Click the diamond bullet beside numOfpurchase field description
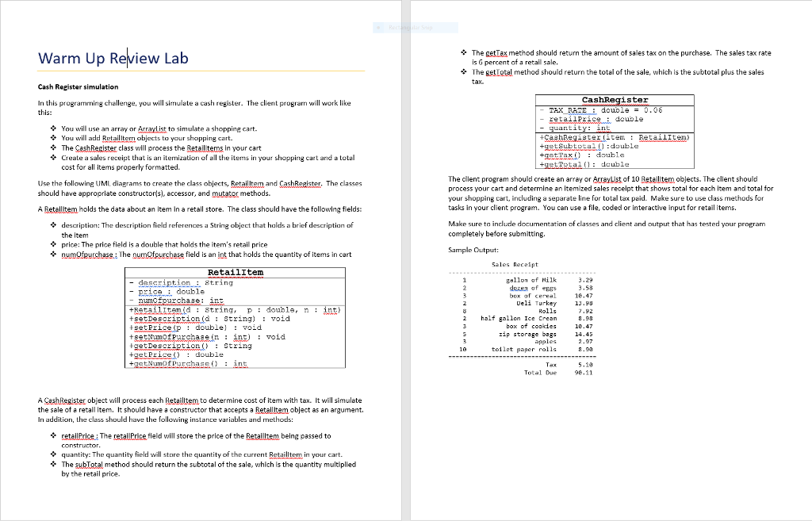Image resolution: width=812 pixels, height=521 pixels. tap(52, 254)
